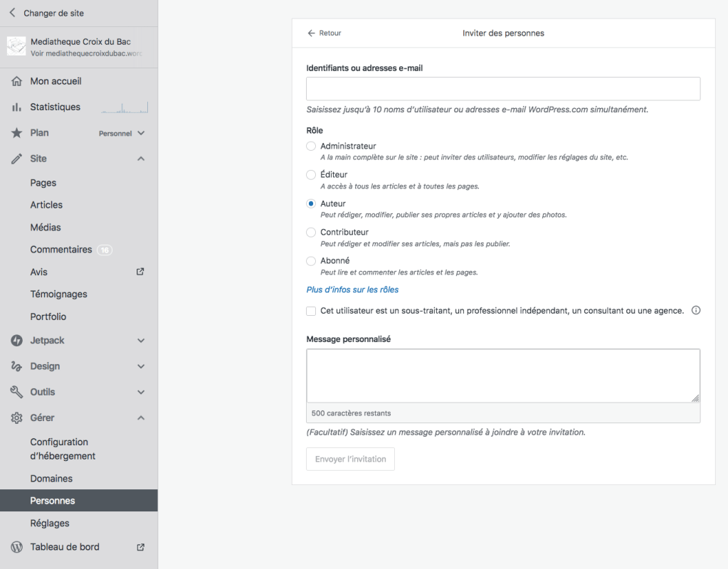Click the Identifiants ou adresses e-mail field
728x569 pixels.
tap(503, 89)
